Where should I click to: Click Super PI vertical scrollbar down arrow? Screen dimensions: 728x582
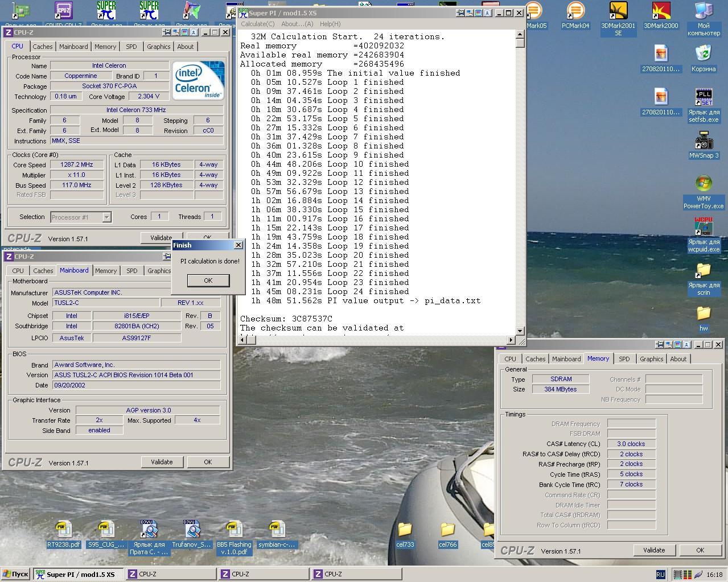tap(520, 331)
